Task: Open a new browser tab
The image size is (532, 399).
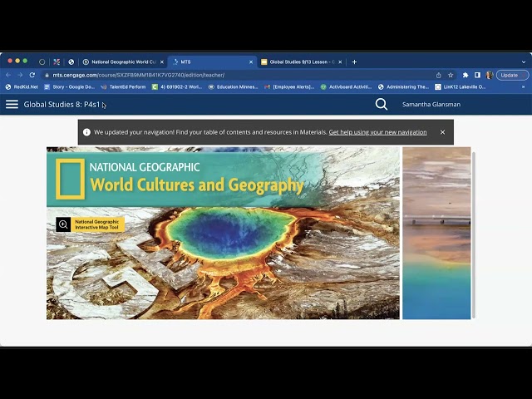Action: 354,62
